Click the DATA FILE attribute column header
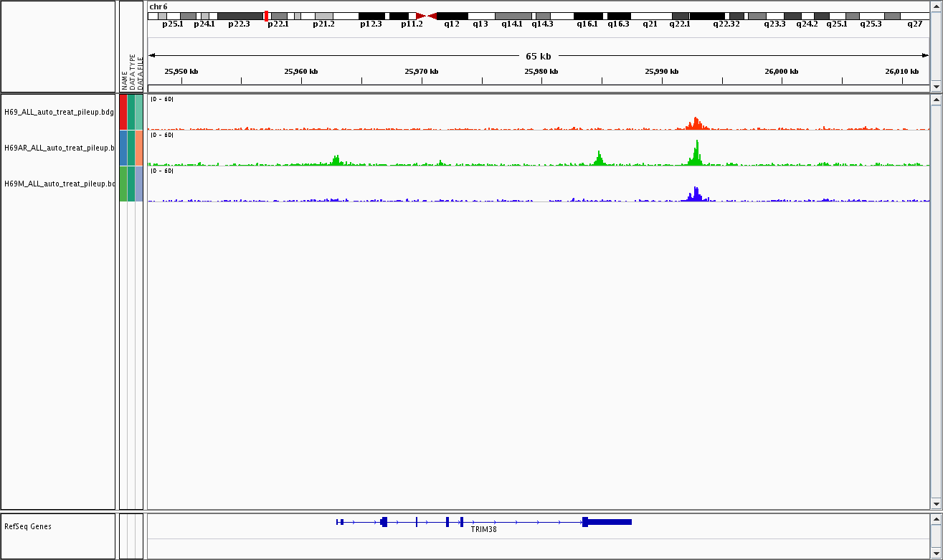943x560 pixels. (x=140, y=75)
